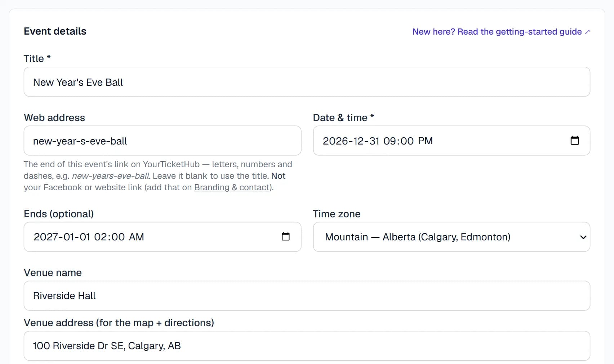
Task: Edit the Web address field
Action: tap(163, 141)
